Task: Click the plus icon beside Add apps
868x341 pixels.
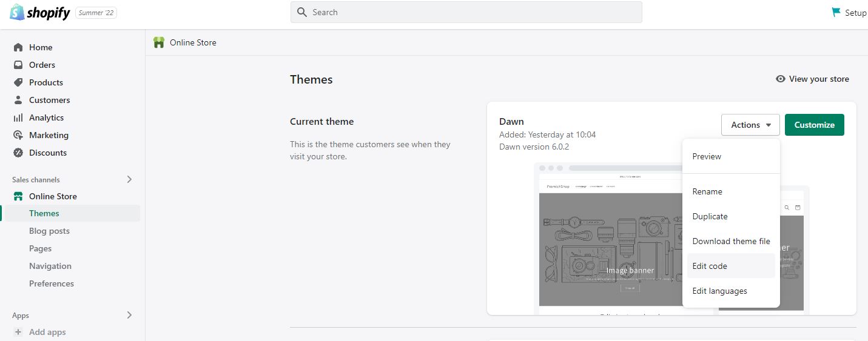Action: click(18, 332)
